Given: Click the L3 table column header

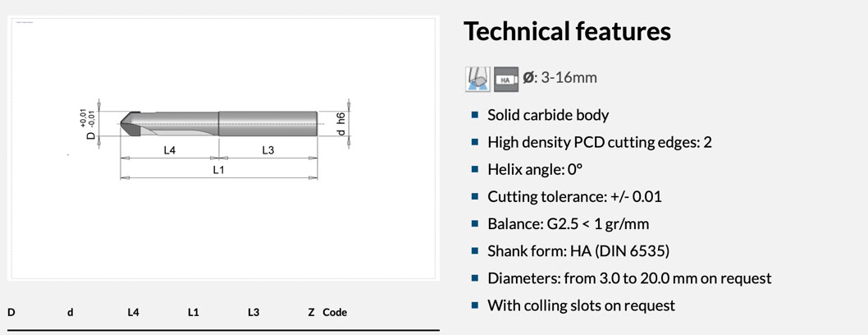Looking at the screenshot, I should (254, 313).
